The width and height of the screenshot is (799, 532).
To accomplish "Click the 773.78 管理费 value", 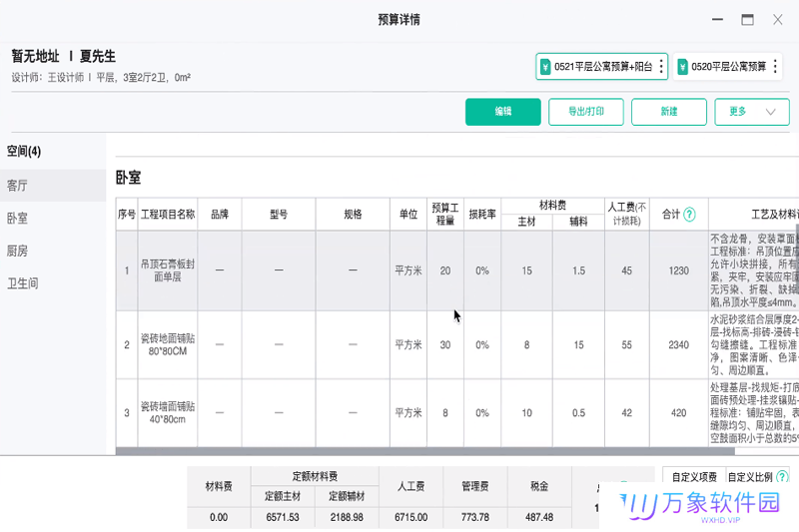I will point(475,517).
